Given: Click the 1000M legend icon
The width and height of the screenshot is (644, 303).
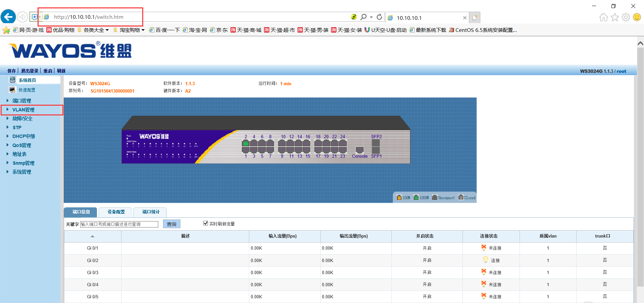Looking at the screenshot, I should click(416, 197).
